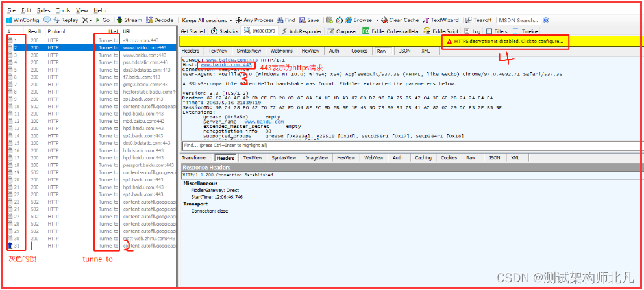Sort sessions by Result column
This screenshot has width=644, height=290.
pos(34,31)
